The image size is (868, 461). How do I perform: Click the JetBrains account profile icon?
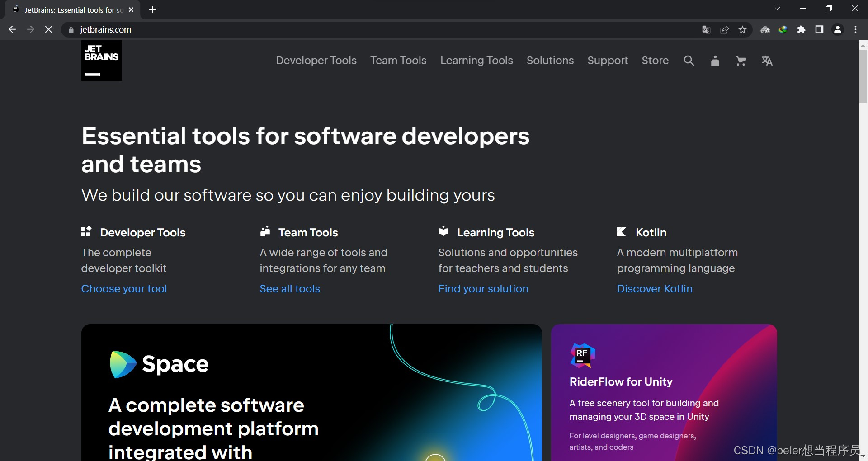pos(715,61)
